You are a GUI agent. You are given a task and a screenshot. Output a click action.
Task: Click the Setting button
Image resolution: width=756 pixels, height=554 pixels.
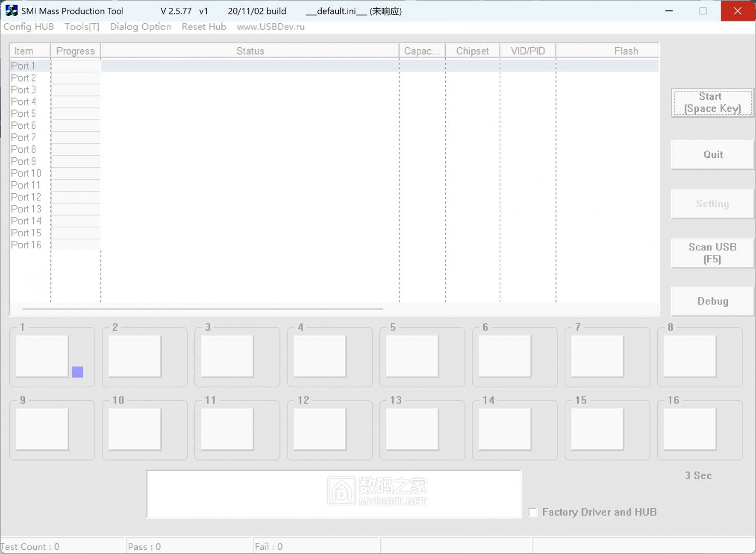pos(712,204)
